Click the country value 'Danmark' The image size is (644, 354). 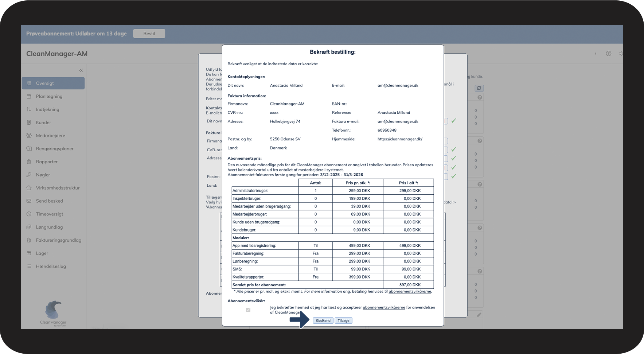(x=278, y=148)
